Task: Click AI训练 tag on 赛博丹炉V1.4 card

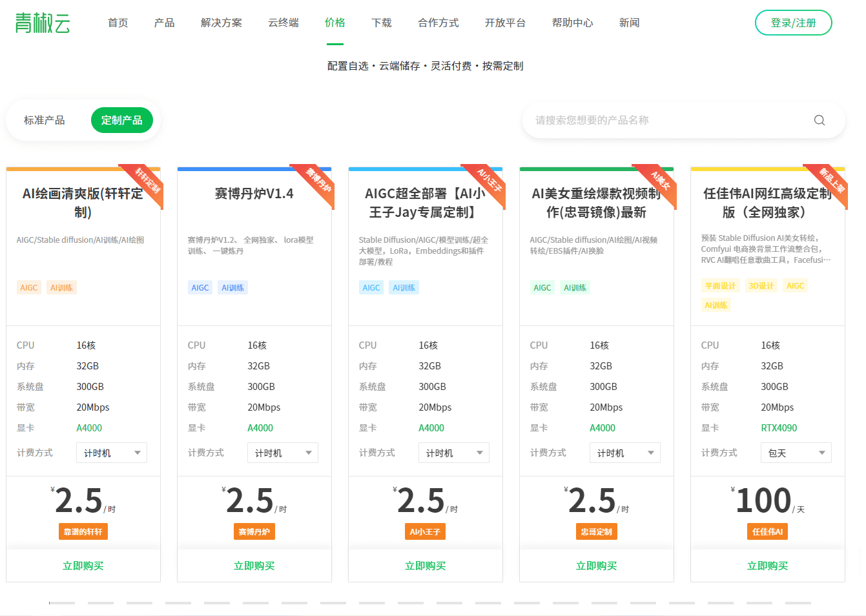Action: click(233, 287)
